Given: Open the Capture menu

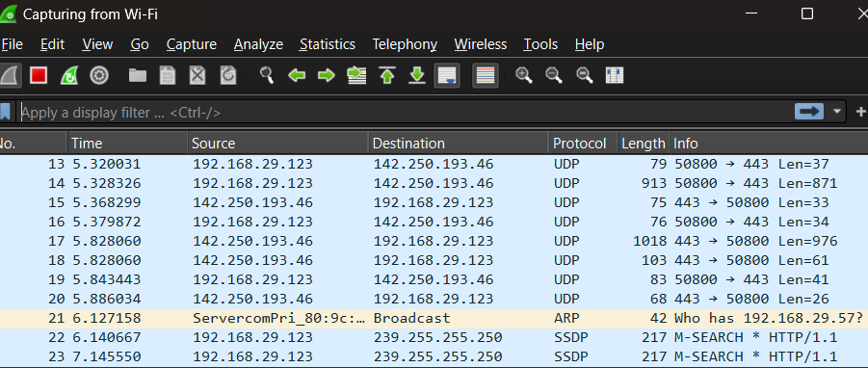Looking at the screenshot, I should pyautogui.click(x=192, y=44).
